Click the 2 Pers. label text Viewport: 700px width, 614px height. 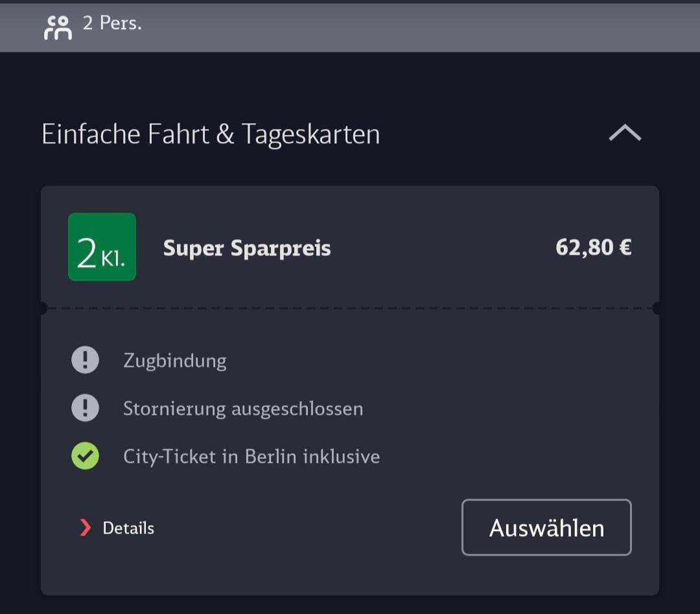click(112, 23)
